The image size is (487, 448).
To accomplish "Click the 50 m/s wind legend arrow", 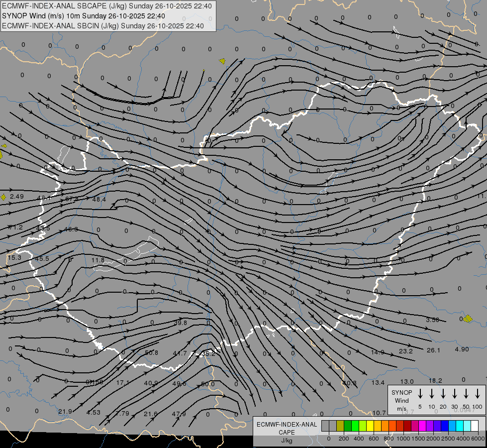I will [466, 394].
